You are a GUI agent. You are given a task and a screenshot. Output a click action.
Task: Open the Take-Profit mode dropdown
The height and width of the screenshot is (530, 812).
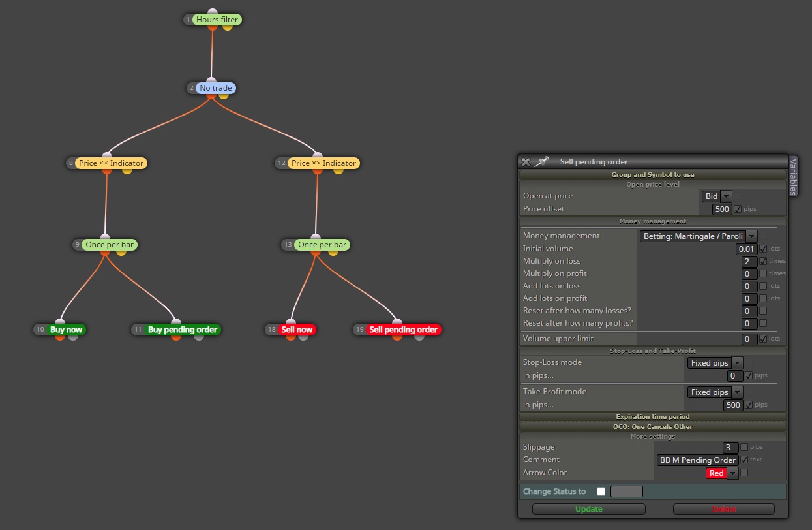[x=715, y=392]
